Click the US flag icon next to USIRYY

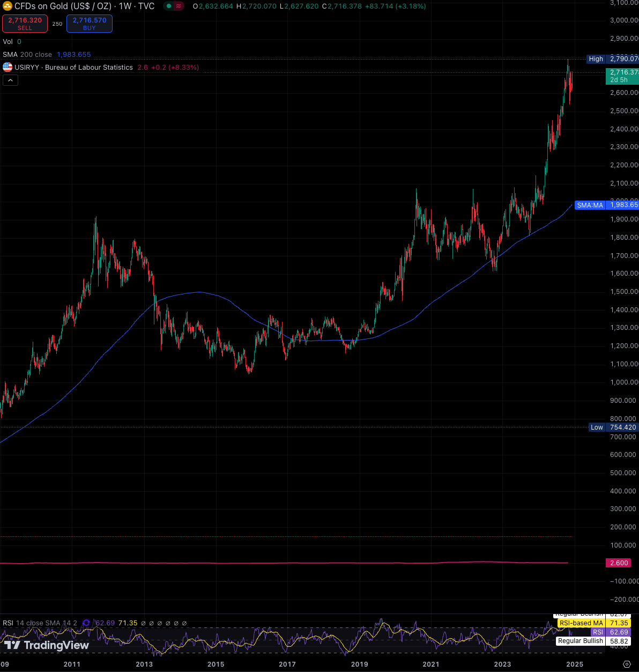click(x=8, y=67)
